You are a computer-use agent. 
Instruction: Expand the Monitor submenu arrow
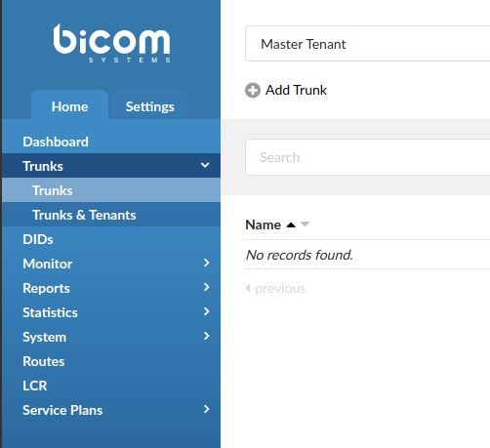pyautogui.click(x=206, y=263)
